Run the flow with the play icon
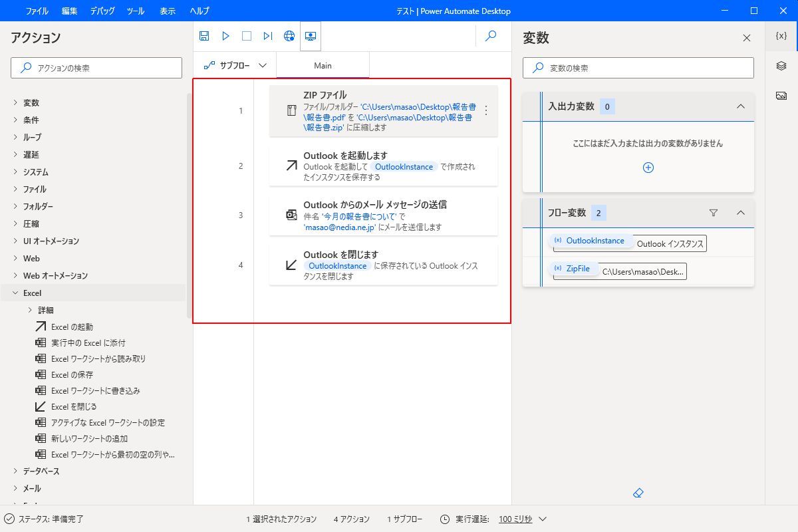The image size is (798, 532). (225, 36)
